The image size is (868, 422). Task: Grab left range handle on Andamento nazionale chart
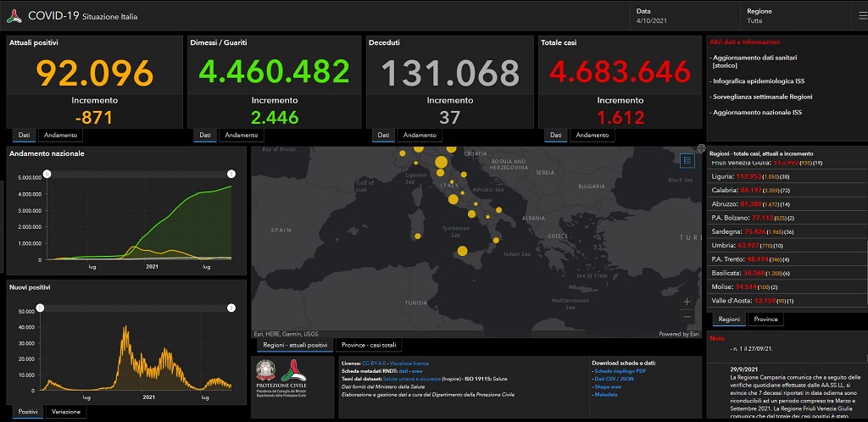pos(47,174)
